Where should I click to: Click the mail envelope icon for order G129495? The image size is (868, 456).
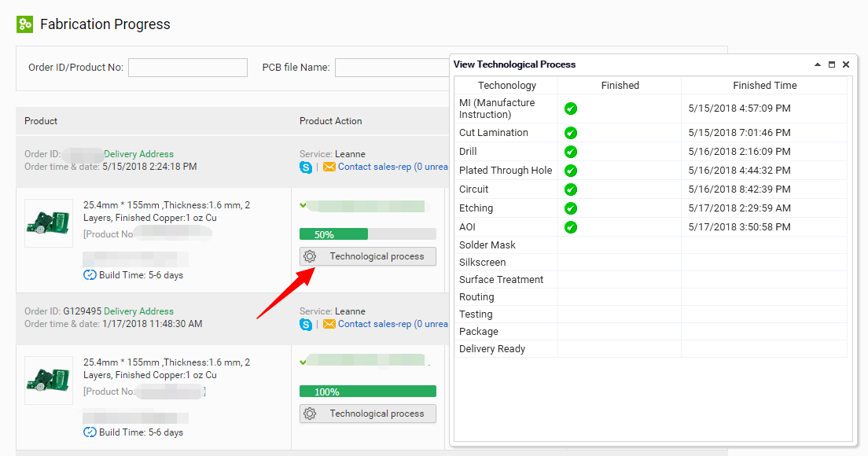pyautogui.click(x=329, y=324)
